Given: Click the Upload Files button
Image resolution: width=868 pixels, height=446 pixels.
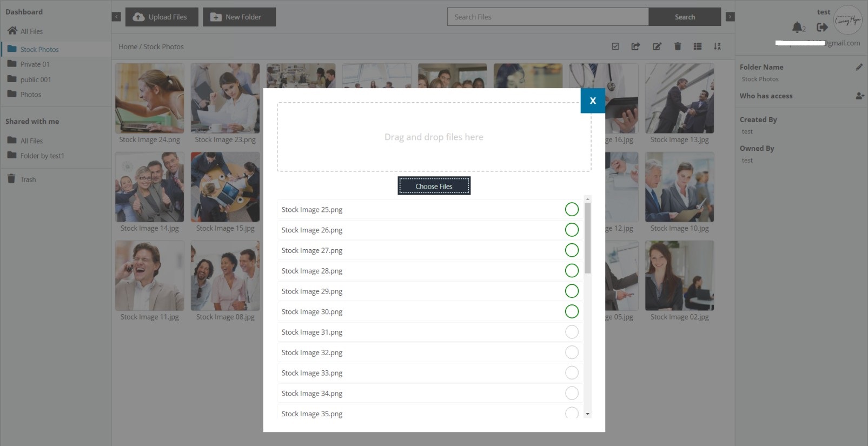Looking at the screenshot, I should coord(162,17).
